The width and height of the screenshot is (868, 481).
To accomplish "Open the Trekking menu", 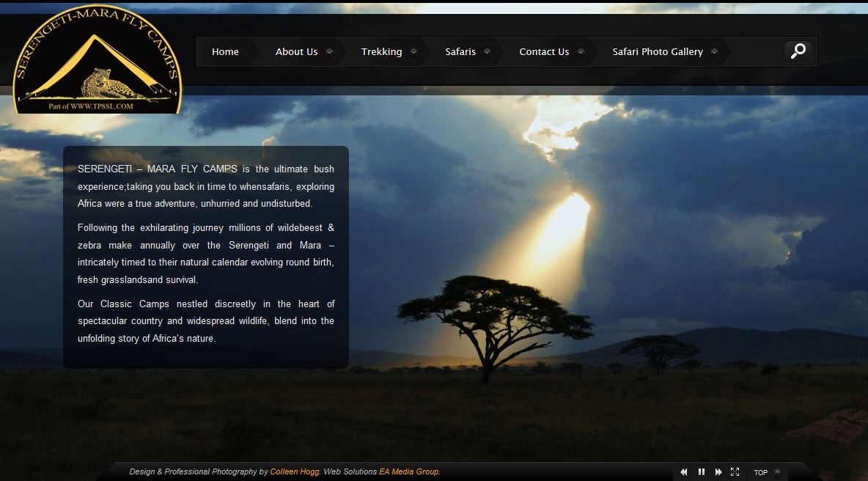I will (x=381, y=51).
